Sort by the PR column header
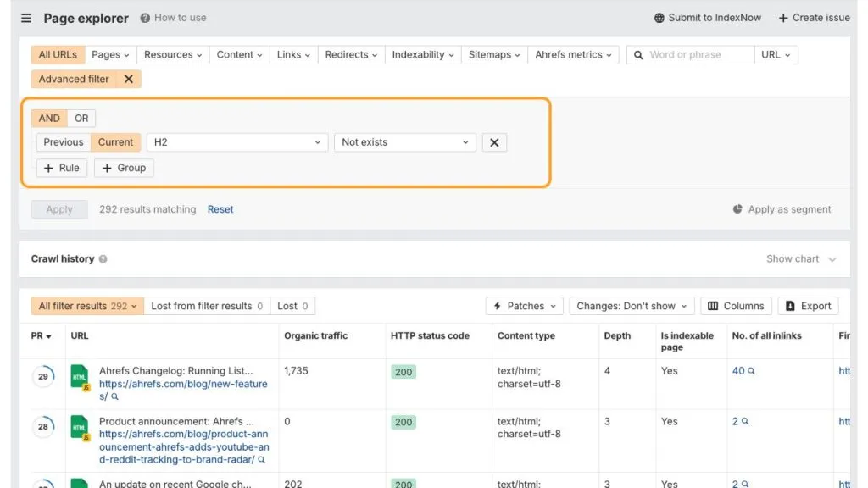Viewport: 868px width, 488px height. (41, 335)
